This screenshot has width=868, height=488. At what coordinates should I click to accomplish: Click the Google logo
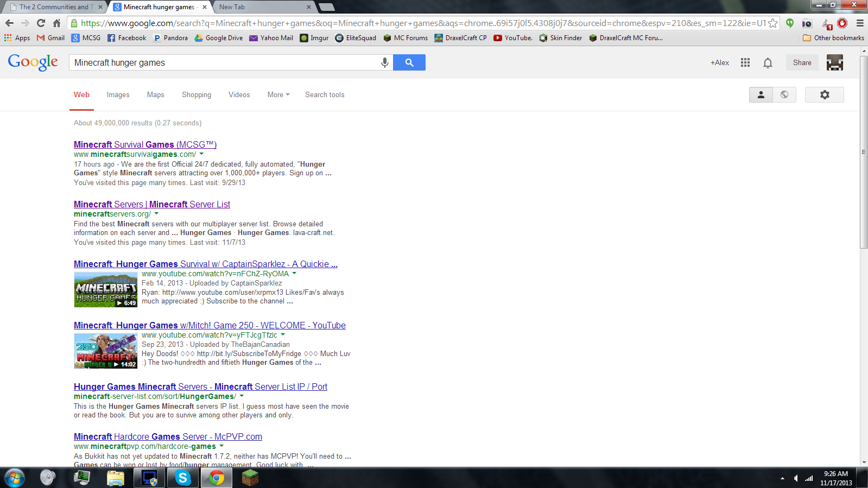33,62
